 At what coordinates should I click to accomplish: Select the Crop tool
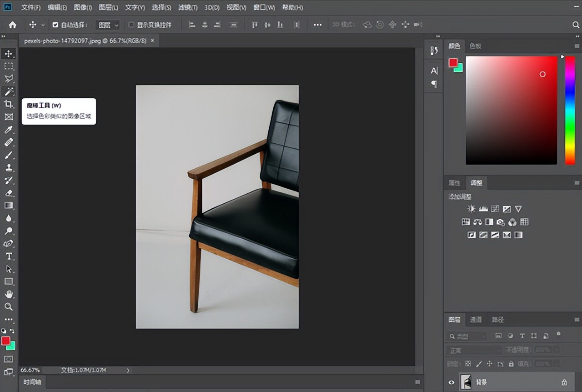(x=9, y=104)
